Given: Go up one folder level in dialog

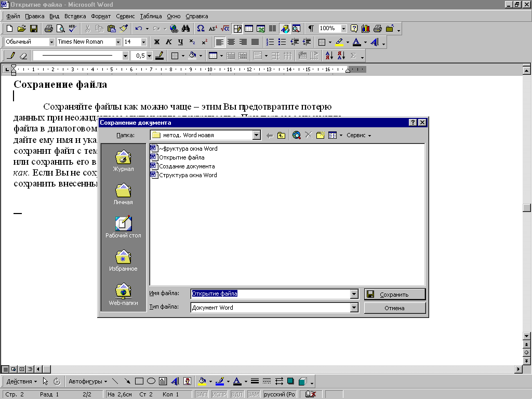Looking at the screenshot, I should point(281,136).
